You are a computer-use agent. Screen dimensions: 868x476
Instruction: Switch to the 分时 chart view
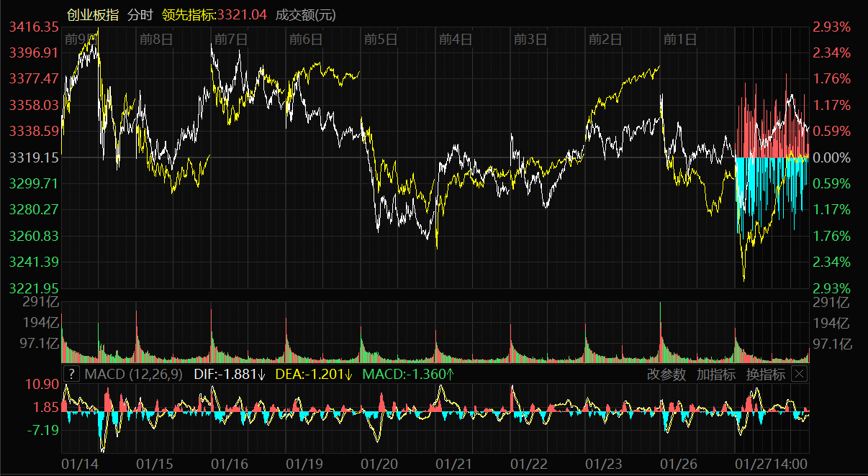[140, 14]
